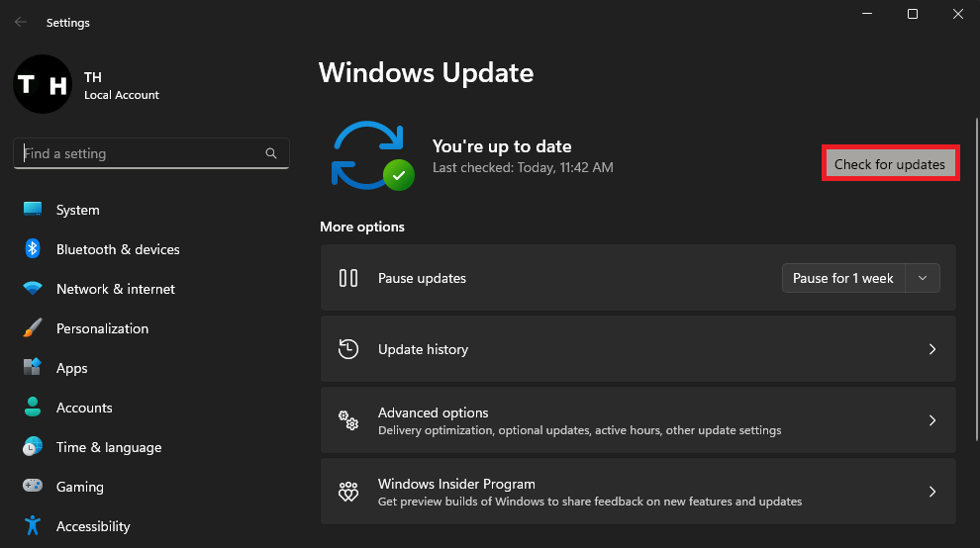This screenshot has width=980, height=548.
Task: Open Advanced options chevron
Action: 931,420
